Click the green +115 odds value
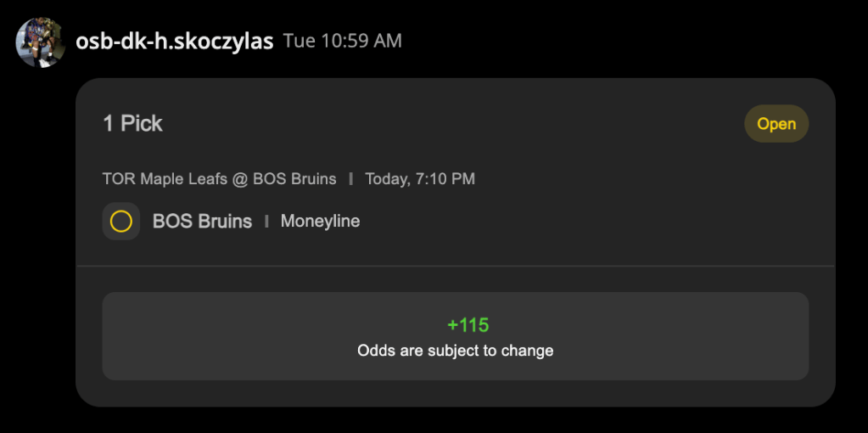 click(x=468, y=325)
